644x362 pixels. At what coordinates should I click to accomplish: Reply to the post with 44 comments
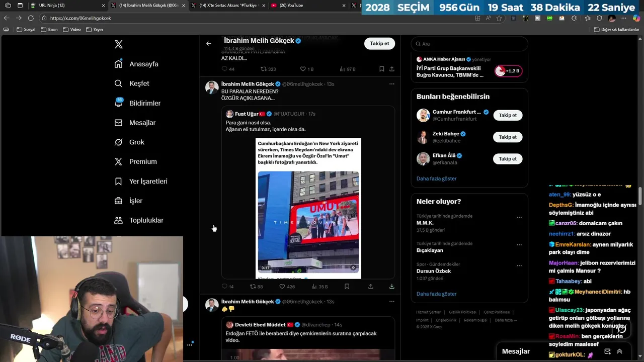click(228, 69)
